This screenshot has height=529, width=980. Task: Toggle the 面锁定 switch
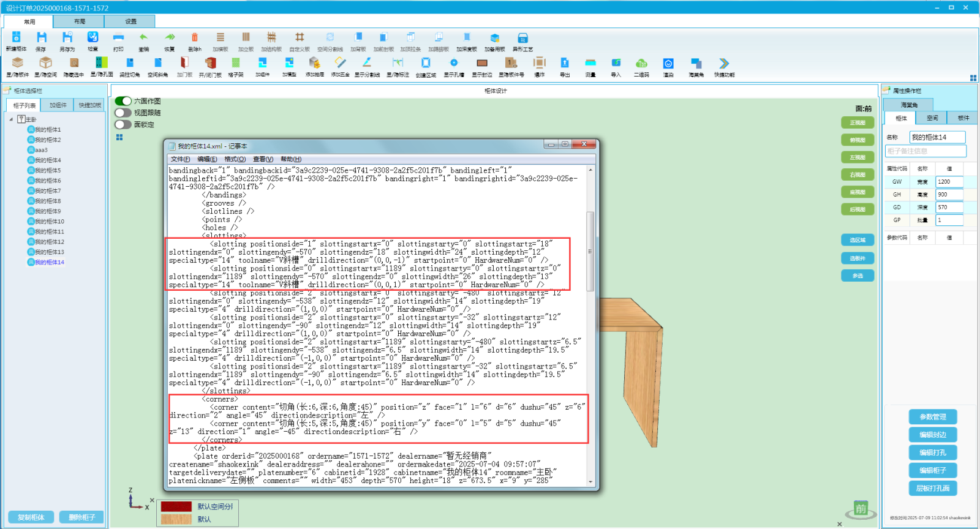(x=123, y=124)
